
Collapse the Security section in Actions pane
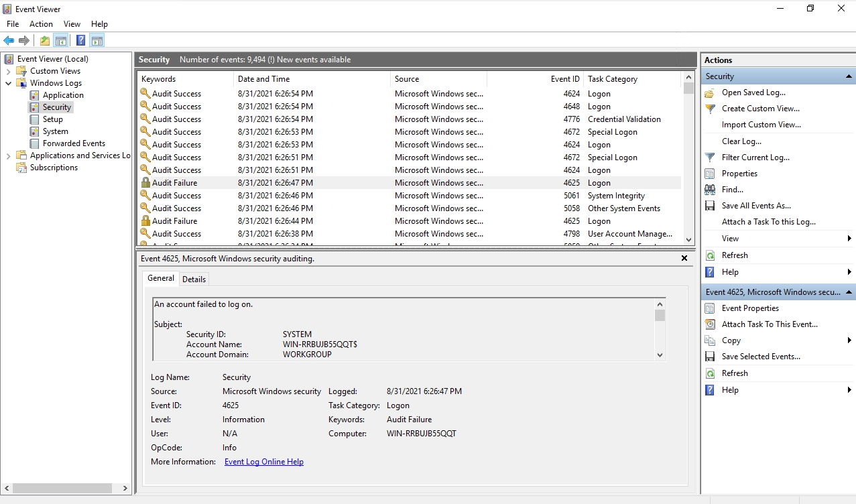click(x=847, y=76)
